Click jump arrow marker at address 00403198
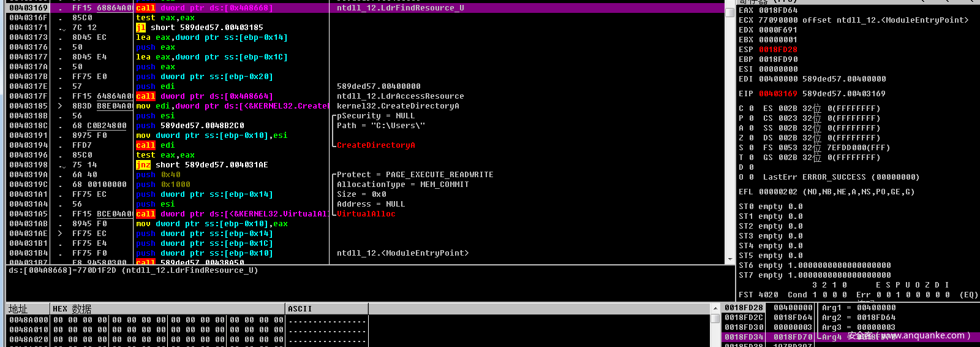The height and width of the screenshot is (347, 980). click(62, 166)
